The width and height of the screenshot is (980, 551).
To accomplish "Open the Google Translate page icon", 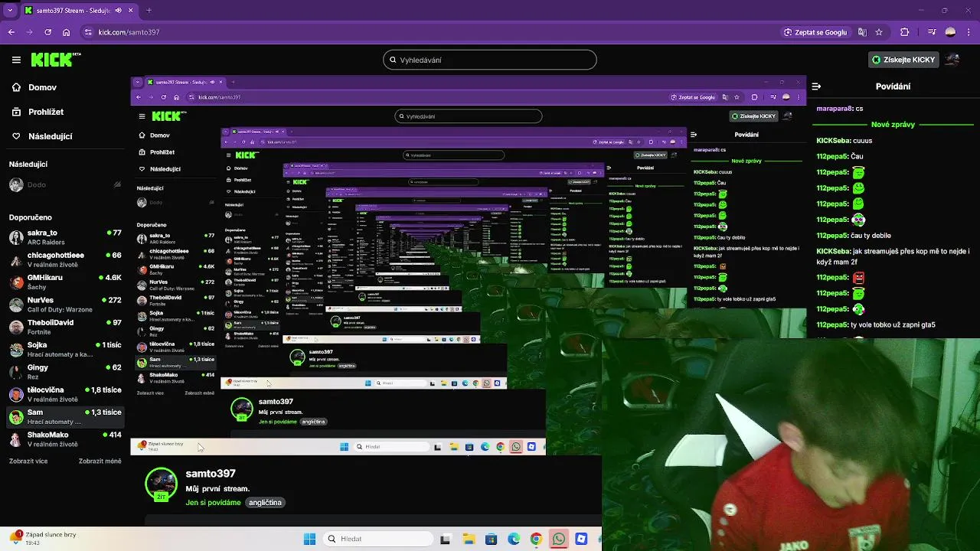I will pyautogui.click(x=862, y=32).
